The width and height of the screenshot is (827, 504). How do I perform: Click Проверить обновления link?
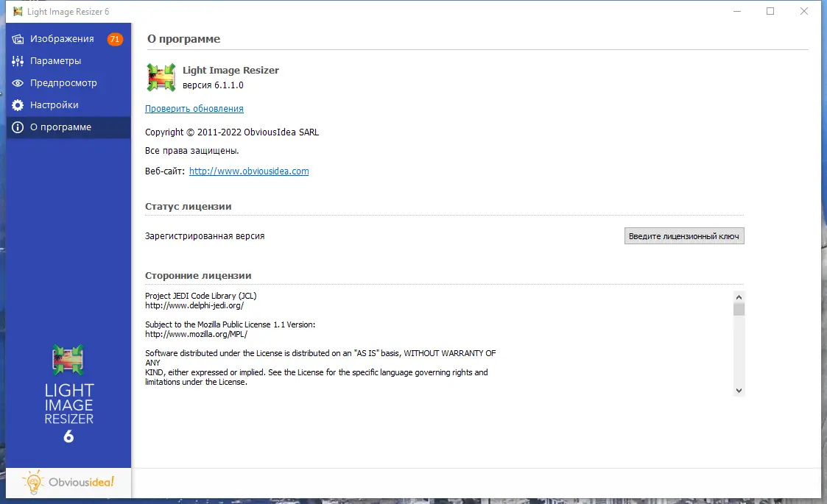pos(194,109)
